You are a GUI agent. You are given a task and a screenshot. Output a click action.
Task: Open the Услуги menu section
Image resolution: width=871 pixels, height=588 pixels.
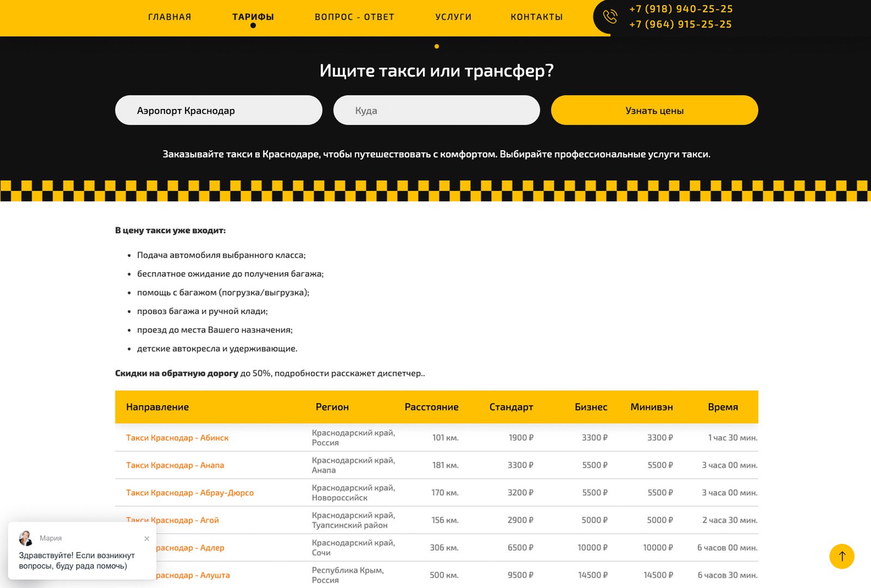(453, 17)
